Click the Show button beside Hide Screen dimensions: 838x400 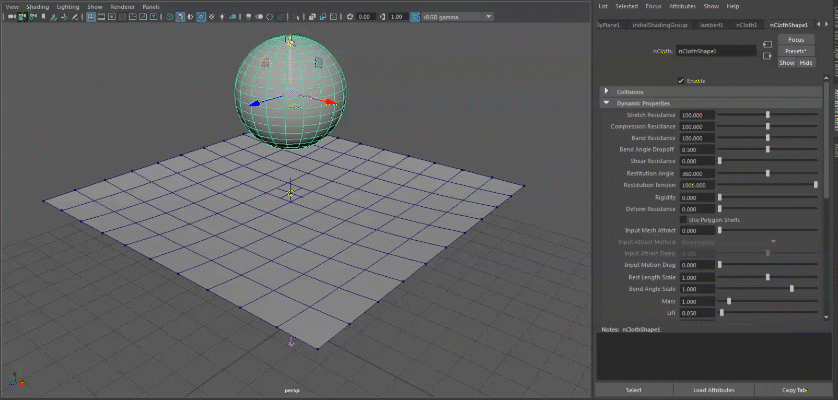tap(787, 63)
